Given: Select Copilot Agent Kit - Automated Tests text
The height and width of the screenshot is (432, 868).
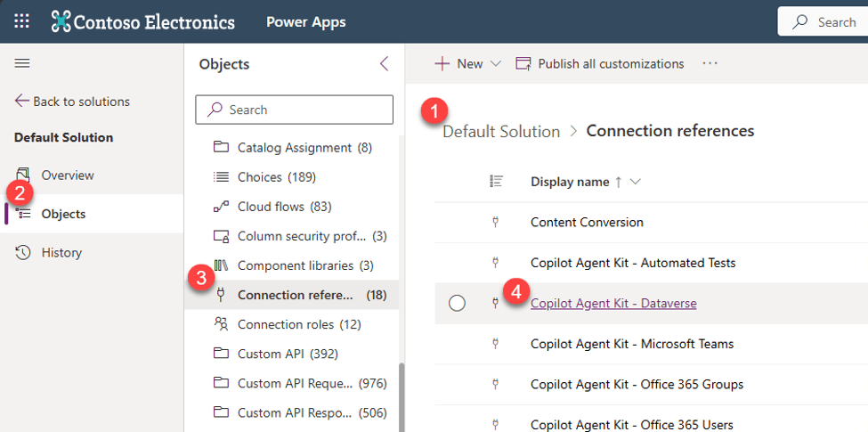Looking at the screenshot, I should [x=633, y=263].
